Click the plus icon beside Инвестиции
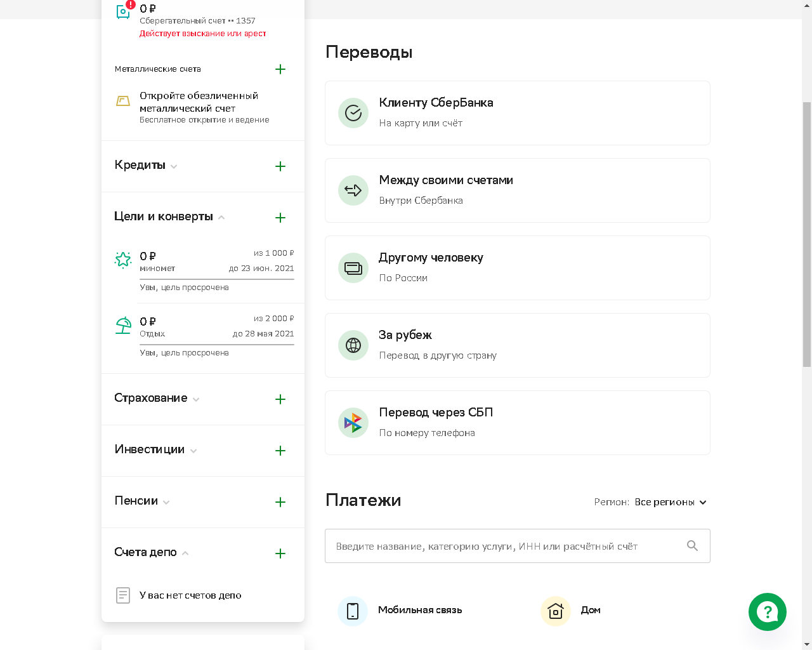 280,451
